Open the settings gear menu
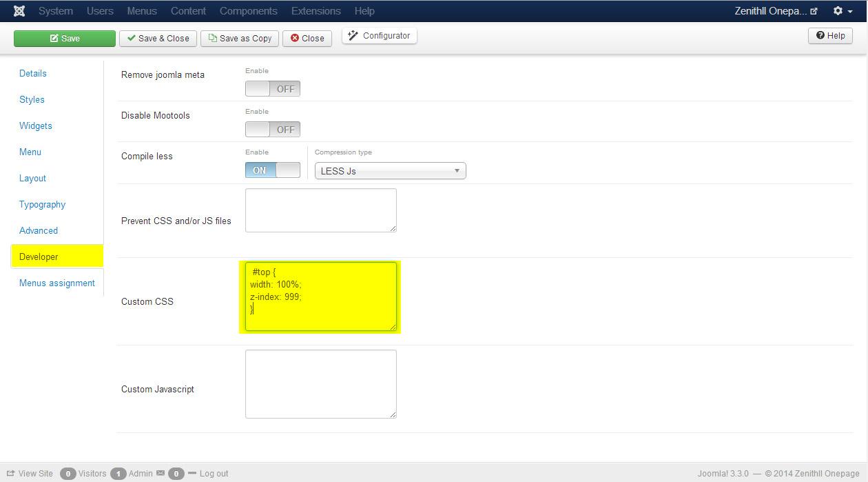The height and width of the screenshot is (482, 868). [x=843, y=11]
